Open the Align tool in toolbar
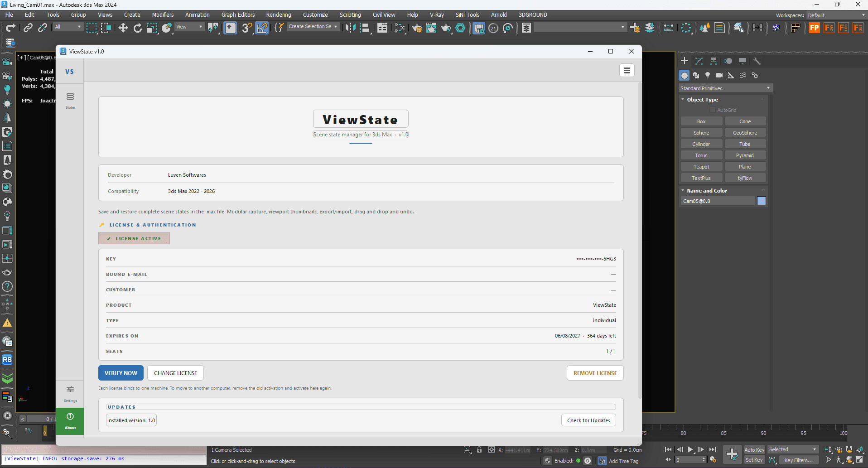868x468 pixels. pyautogui.click(x=365, y=28)
